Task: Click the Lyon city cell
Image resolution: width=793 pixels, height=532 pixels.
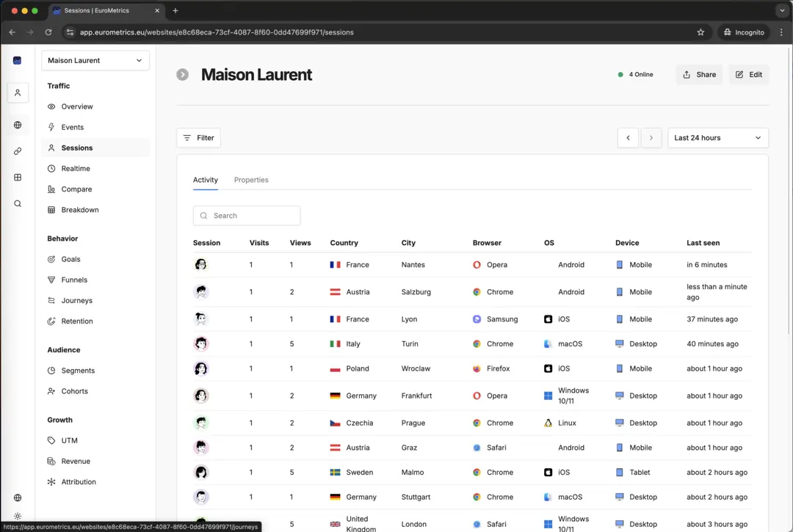Action: [x=410, y=319]
